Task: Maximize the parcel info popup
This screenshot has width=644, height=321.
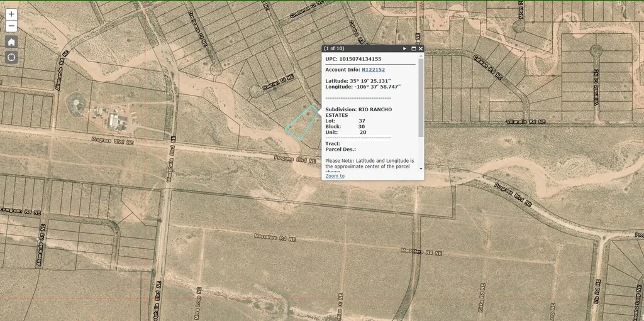Action: point(413,48)
